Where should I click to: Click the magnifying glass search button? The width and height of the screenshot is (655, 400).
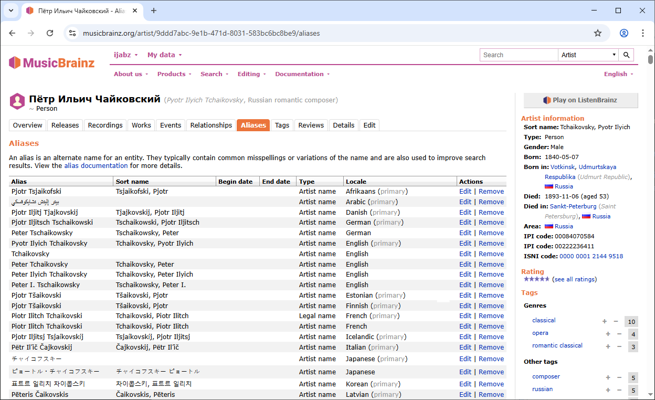(x=627, y=55)
